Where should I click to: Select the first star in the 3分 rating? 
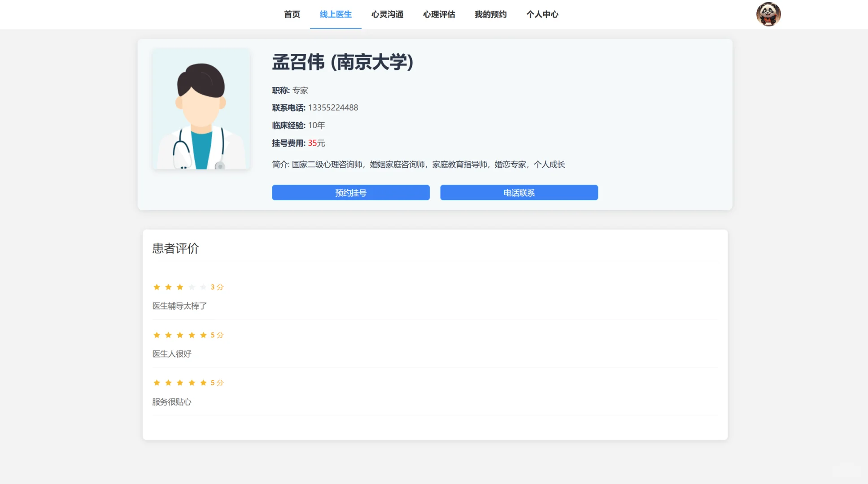tap(157, 287)
